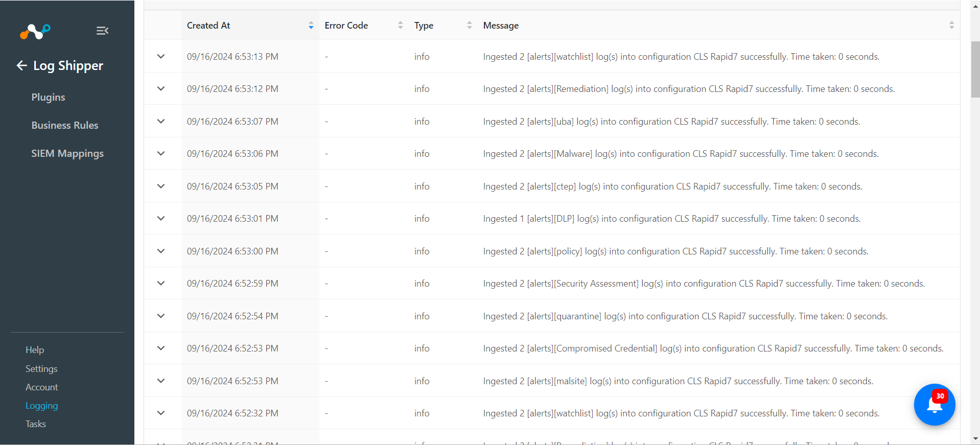Click 'info' type in 6:53:13 PM row

tap(422, 57)
